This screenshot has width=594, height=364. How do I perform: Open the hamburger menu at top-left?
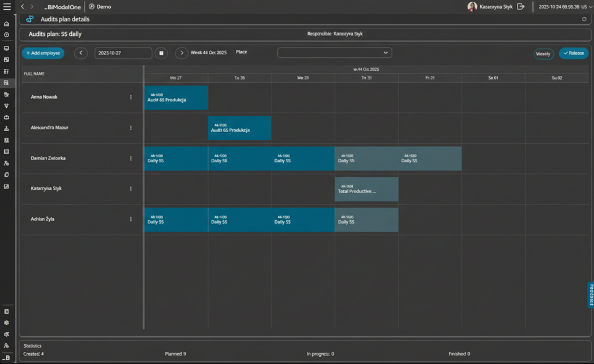click(x=7, y=6)
